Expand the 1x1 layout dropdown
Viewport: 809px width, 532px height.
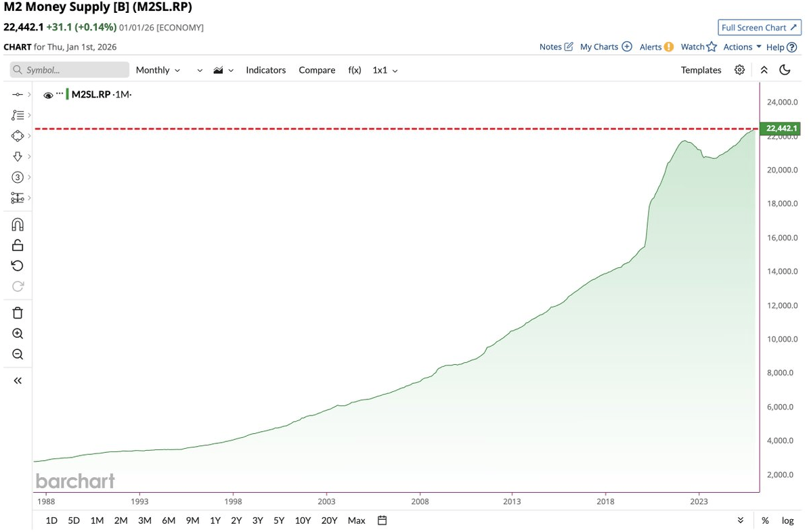pyautogui.click(x=385, y=70)
